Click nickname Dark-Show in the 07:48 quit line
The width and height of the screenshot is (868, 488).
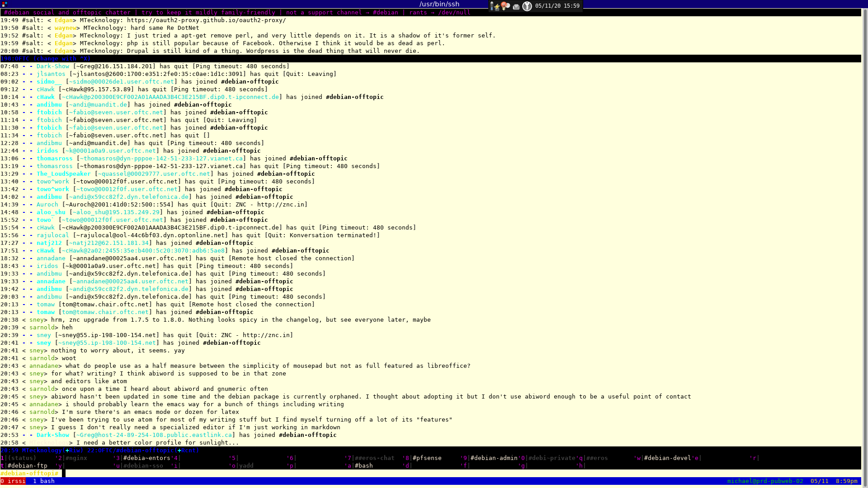pyautogui.click(x=52, y=66)
